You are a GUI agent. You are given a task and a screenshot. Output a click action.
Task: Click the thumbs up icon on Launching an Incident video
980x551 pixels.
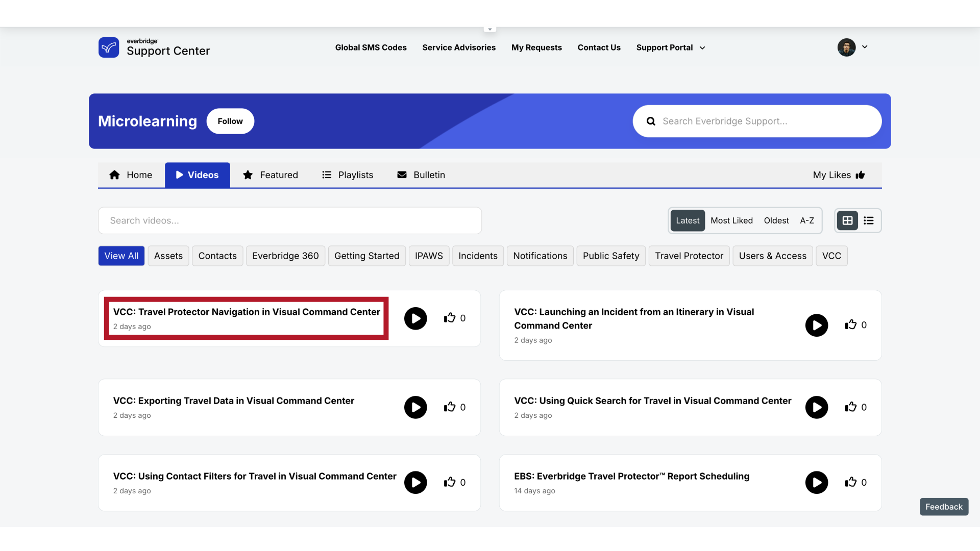(849, 325)
